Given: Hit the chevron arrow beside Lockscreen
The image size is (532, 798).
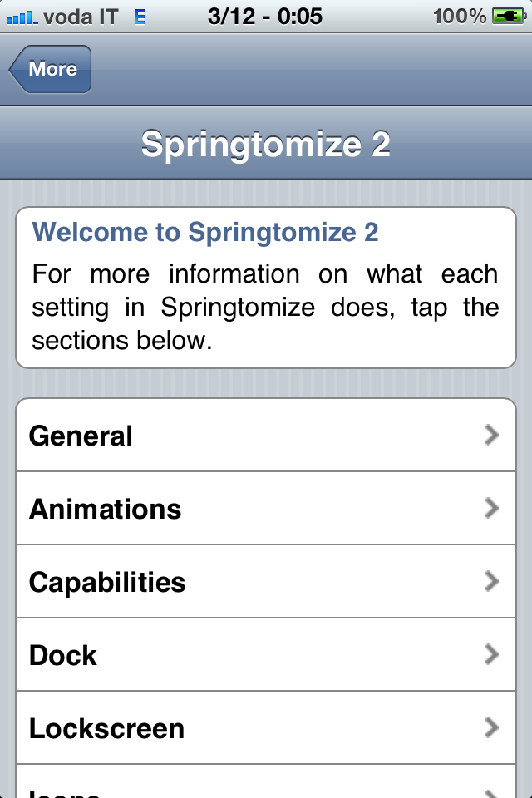Looking at the screenshot, I should coord(492,728).
